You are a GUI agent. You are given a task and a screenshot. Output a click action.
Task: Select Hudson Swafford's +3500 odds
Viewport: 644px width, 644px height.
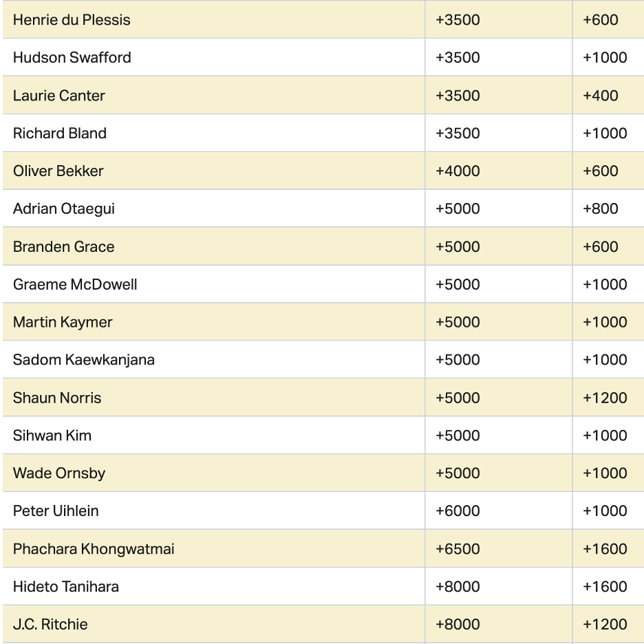click(x=458, y=58)
